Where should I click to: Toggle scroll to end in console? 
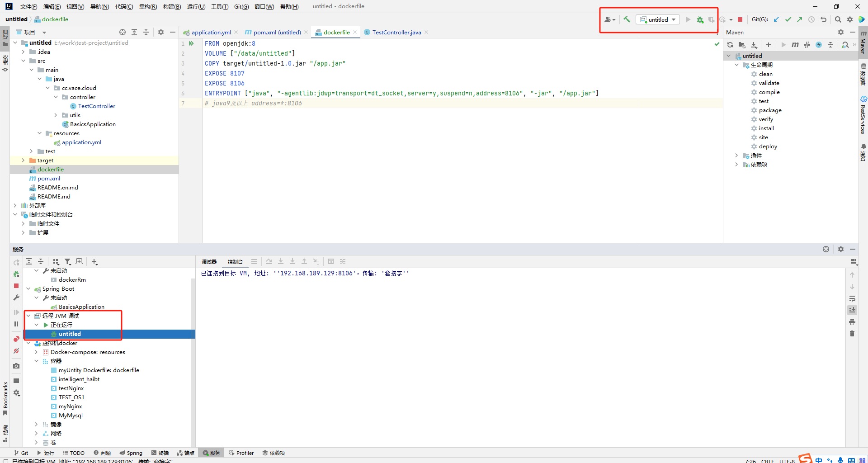852,310
